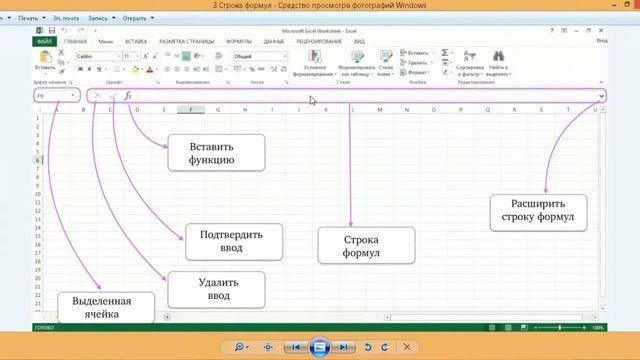
Task: Open the Печать menu in Photo Viewer
Action: click(x=31, y=18)
